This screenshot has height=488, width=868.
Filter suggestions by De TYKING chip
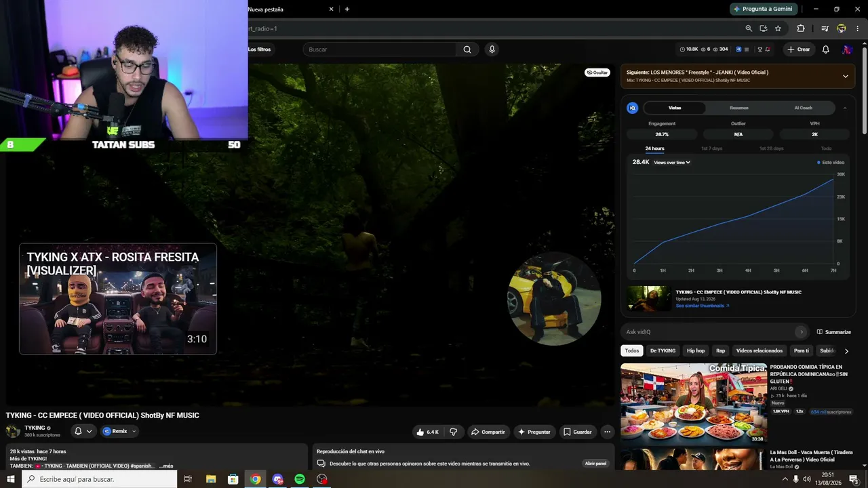pos(663,351)
